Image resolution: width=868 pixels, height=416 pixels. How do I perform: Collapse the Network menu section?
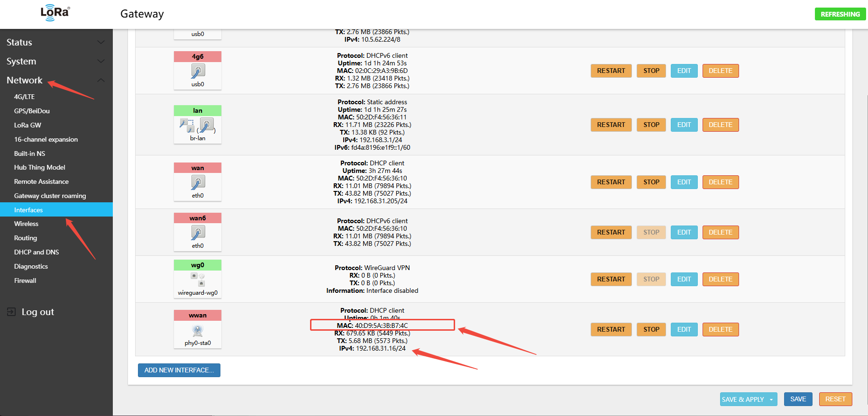(101, 80)
